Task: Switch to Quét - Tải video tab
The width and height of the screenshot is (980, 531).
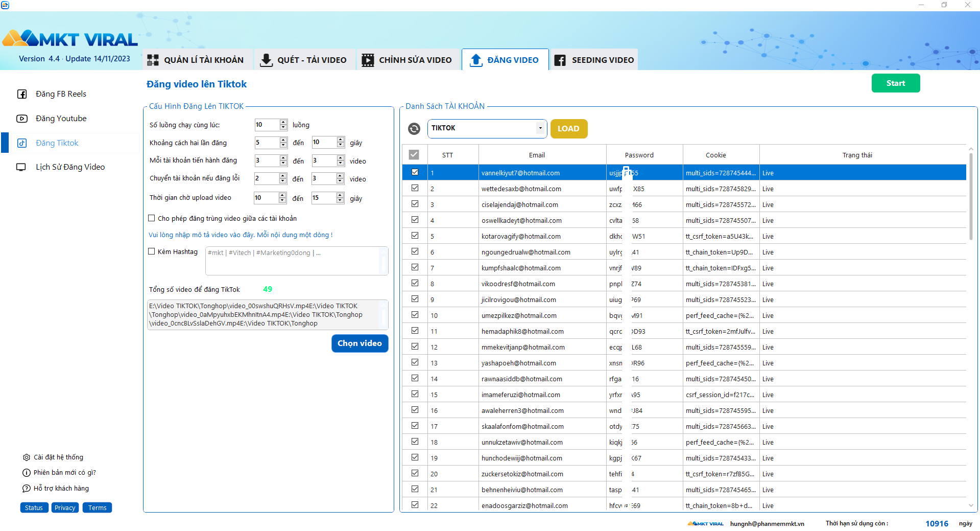Action: (305, 60)
